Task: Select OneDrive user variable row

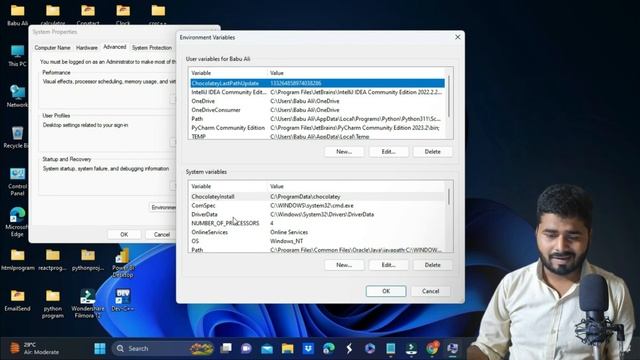Action: point(318,101)
